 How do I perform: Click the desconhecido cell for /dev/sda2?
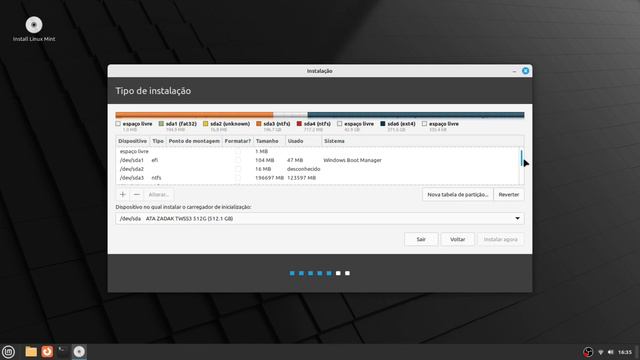303,169
